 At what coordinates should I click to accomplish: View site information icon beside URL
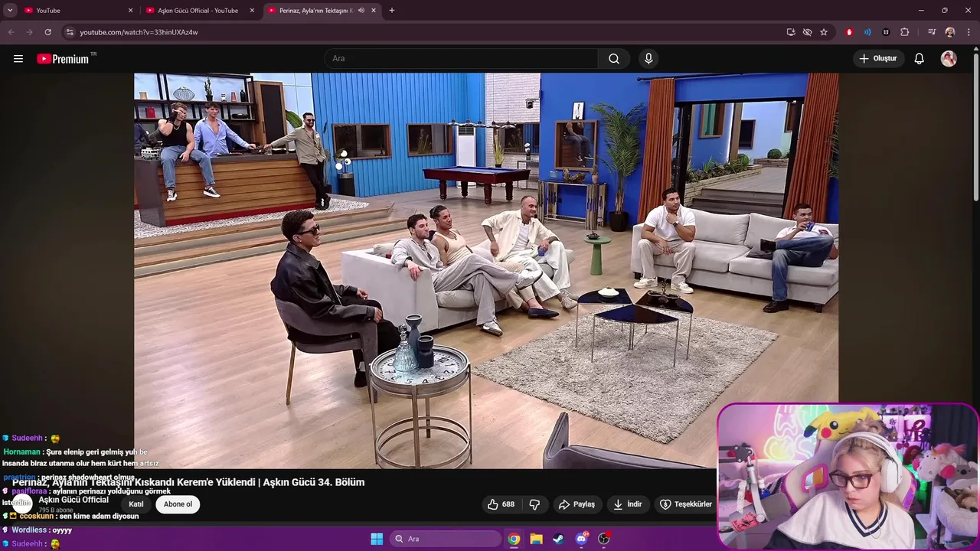[69, 32]
